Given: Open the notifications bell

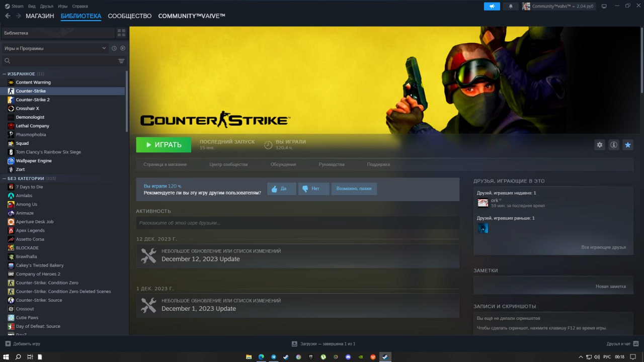Looking at the screenshot, I should pos(511,6).
